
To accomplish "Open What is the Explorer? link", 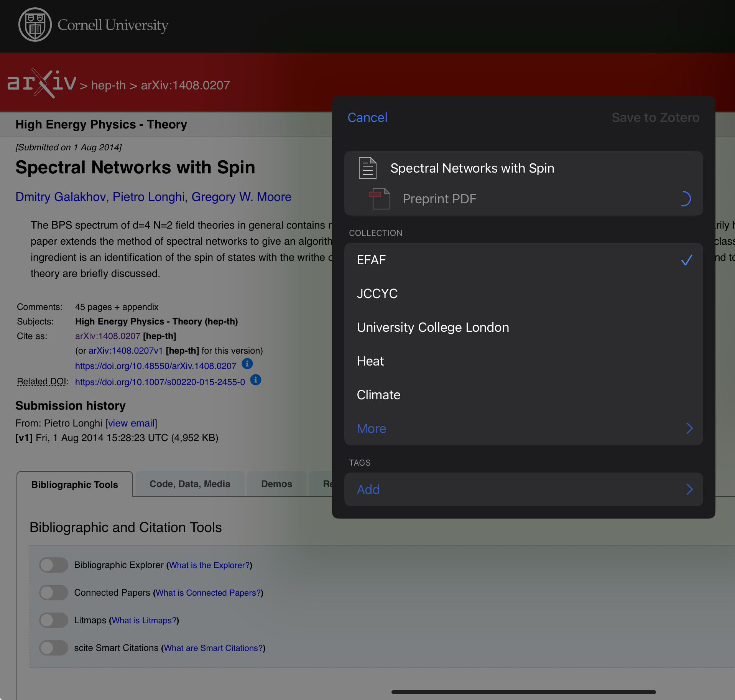I will tap(209, 565).
